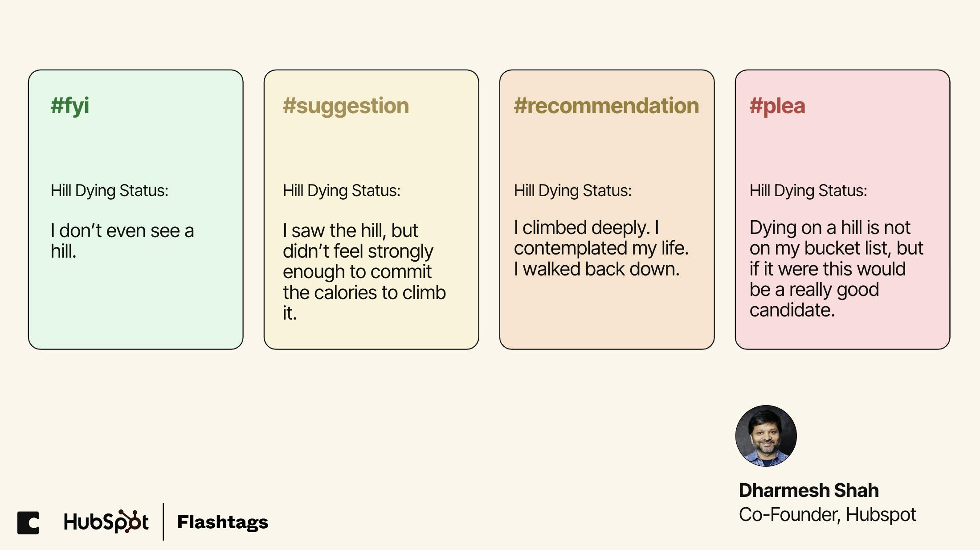This screenshot has width=980, height=550.
Task: Select the Co-Founder, Hubspot subtitle
Action: (827, 514)
